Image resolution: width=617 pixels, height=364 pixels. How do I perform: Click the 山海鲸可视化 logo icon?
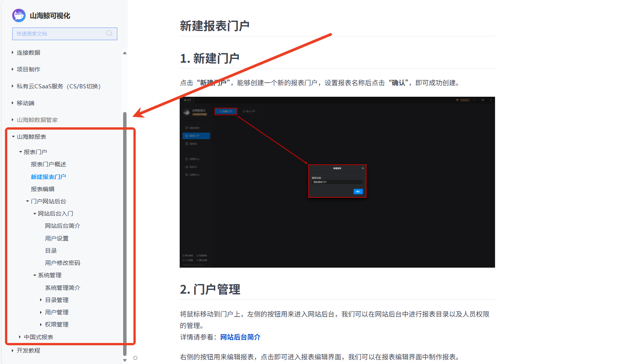[19, 16]
